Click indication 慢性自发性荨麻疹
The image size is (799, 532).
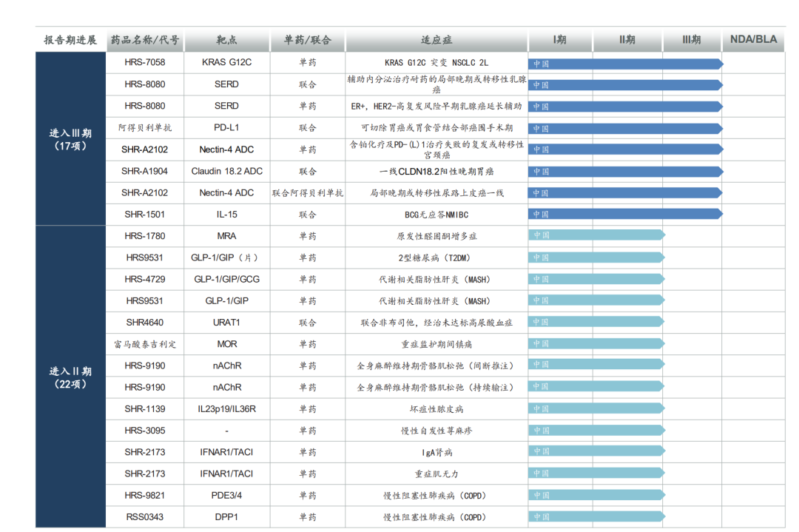pyautogui.click(x=436, y=431)
